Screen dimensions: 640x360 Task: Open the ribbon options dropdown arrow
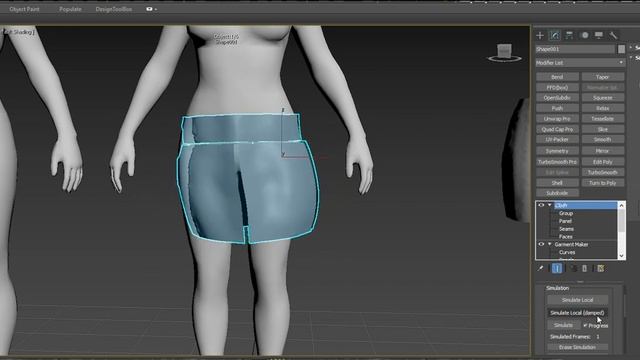156,9
